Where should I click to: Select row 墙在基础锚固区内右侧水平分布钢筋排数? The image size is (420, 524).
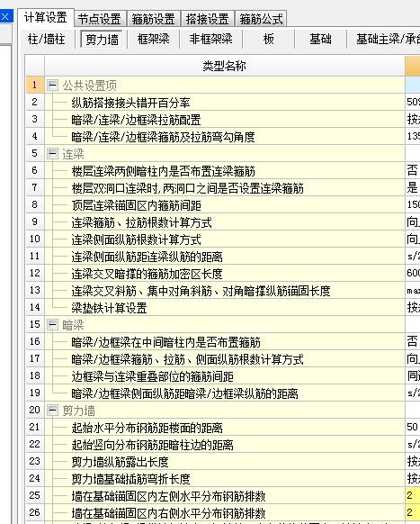point(224,512)
